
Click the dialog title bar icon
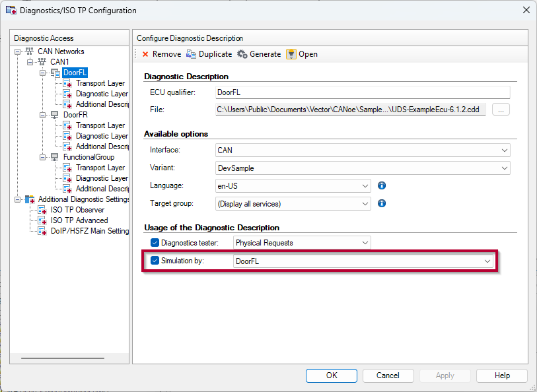[x=11, y=11]
